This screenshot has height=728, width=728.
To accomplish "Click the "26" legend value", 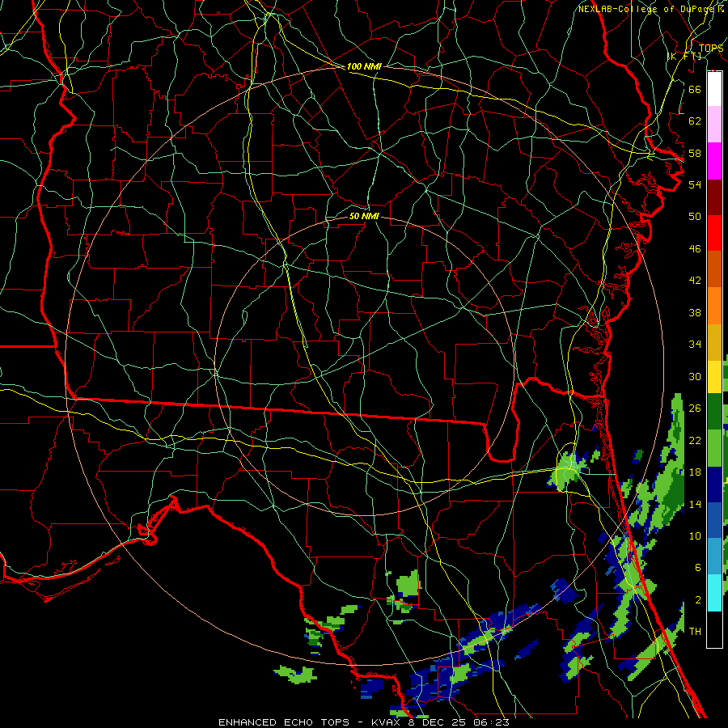I will point(695,408).
